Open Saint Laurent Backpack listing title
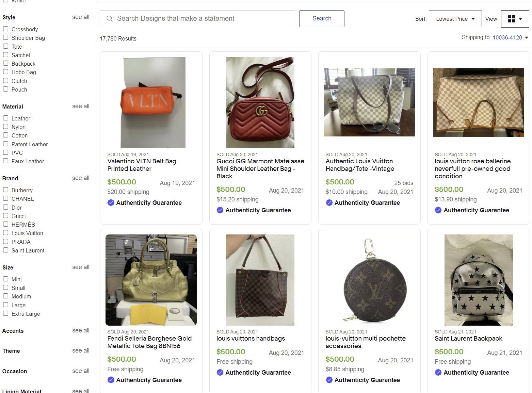 click(x=468, y=339)
